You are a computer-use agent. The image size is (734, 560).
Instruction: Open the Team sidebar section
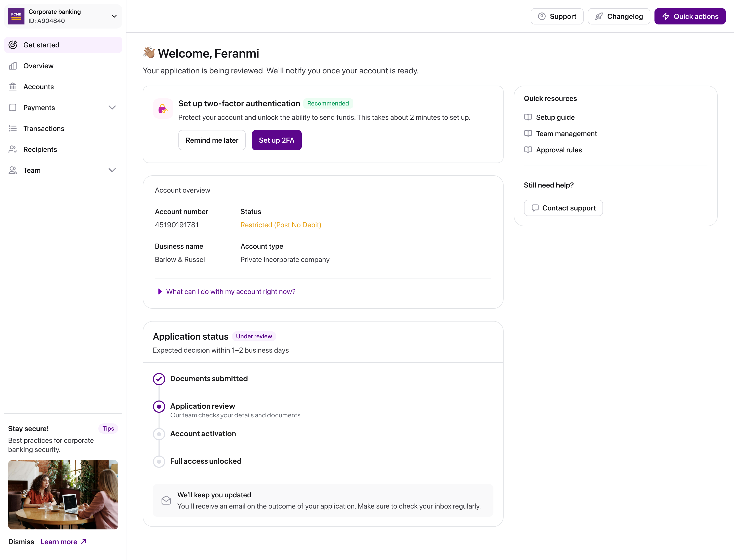pos(63,170)
